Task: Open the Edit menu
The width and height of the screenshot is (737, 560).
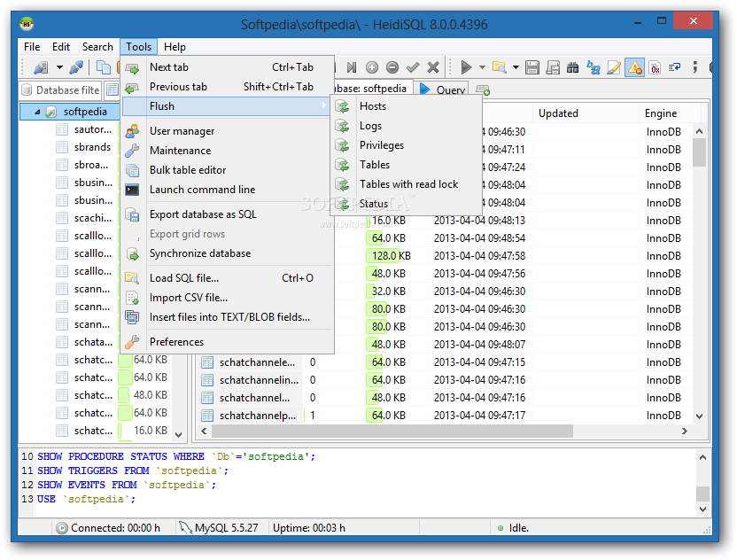Action: (60, 47)
